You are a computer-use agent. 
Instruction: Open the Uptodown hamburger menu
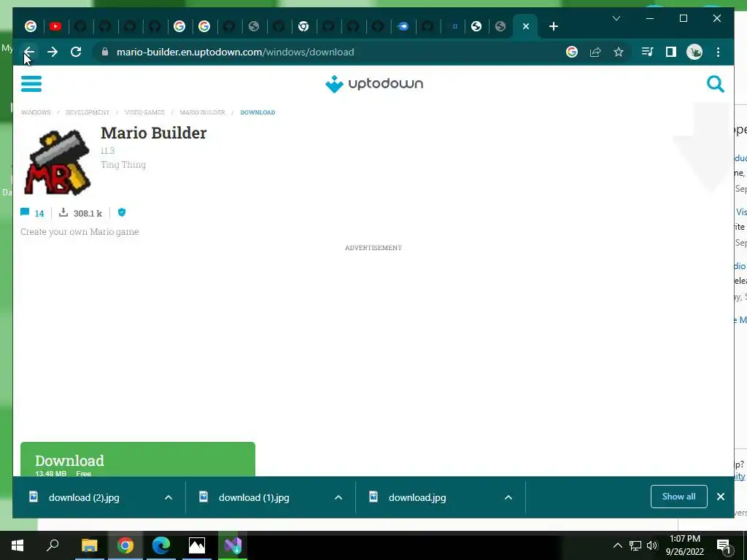click(x=31, y=84)
